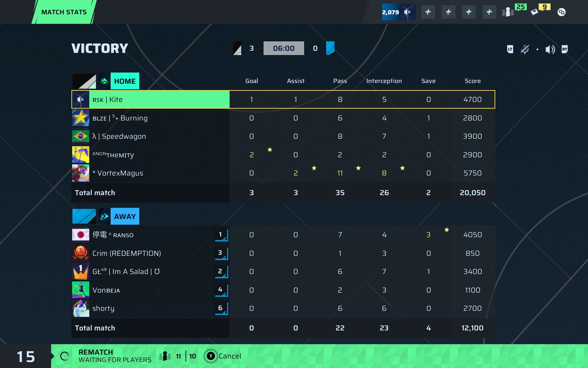
Task: Click the rematch player count icon
Action: coord(165,356)
